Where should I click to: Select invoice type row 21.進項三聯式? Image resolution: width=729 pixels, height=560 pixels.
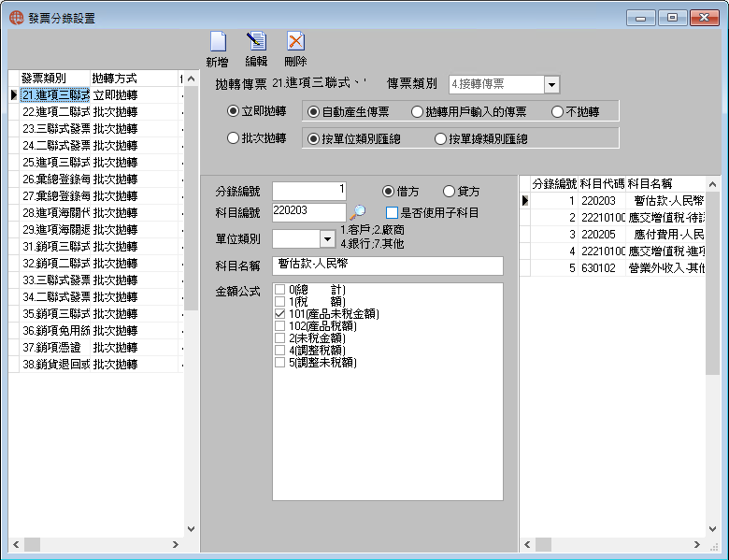pyautogui.click(x=95, y=94)
